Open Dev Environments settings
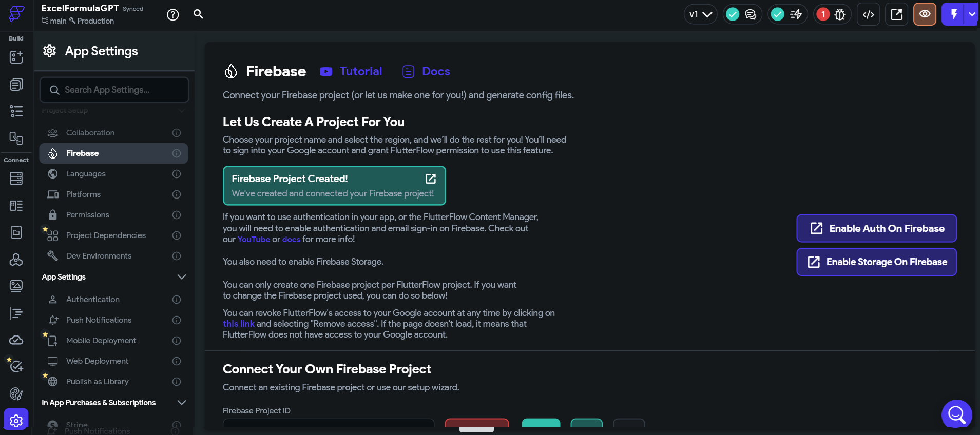 113,256
